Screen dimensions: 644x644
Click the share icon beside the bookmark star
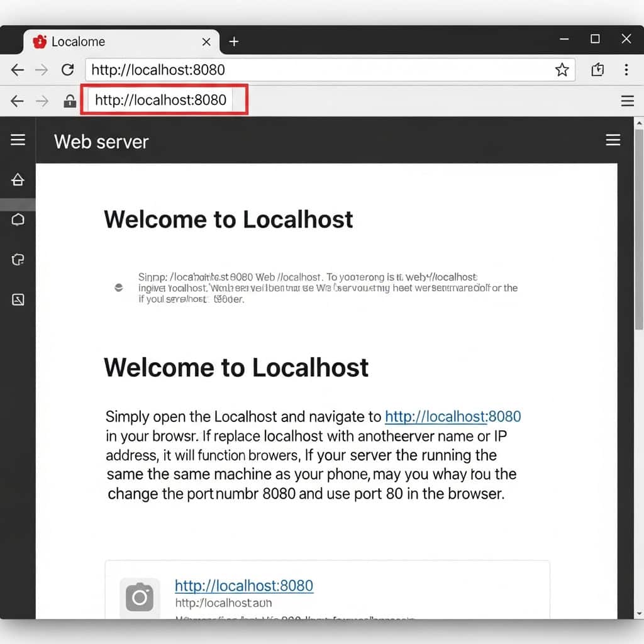[597, 70]
